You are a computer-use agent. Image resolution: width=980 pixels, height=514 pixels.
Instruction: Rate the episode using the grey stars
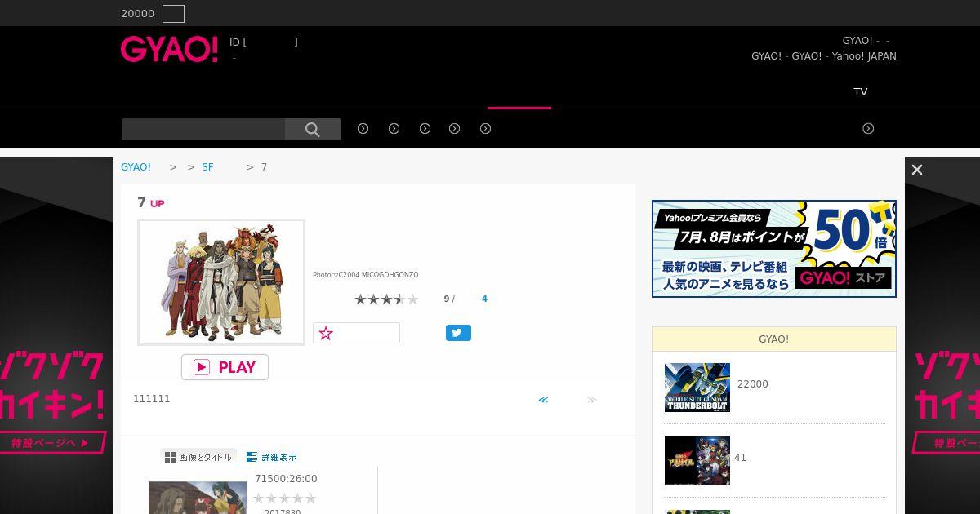pos(284,498)
